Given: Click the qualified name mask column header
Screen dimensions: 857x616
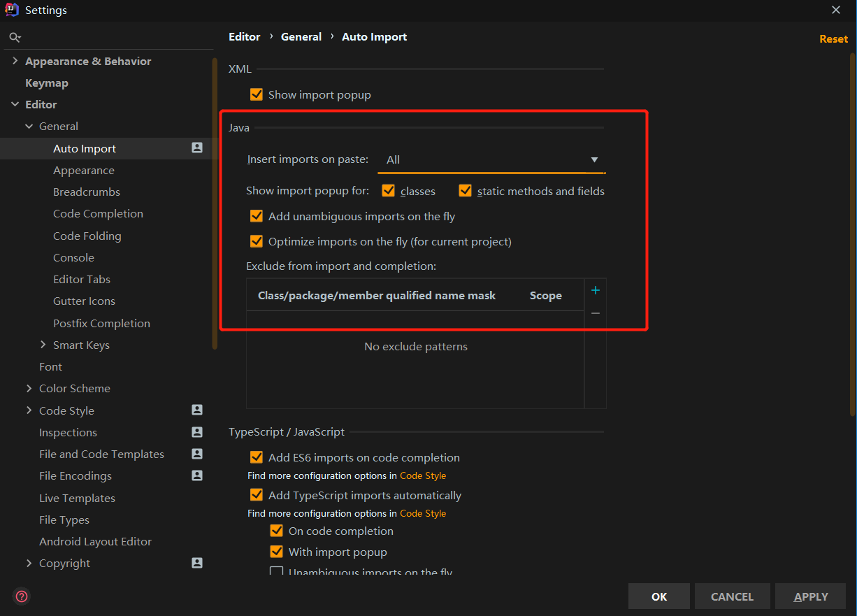Looking at the screenshot, I should (377, 295).
